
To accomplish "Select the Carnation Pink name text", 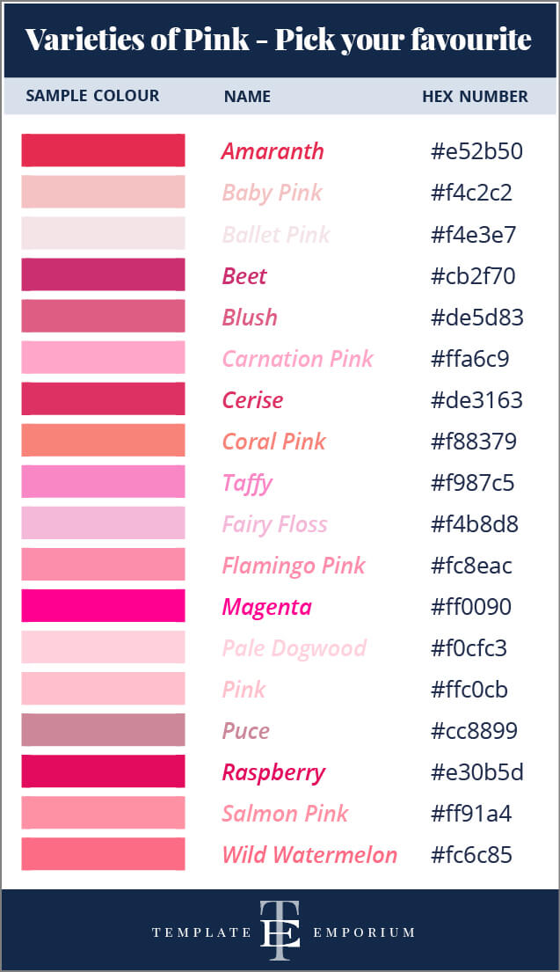I will (x=297, y=359).
